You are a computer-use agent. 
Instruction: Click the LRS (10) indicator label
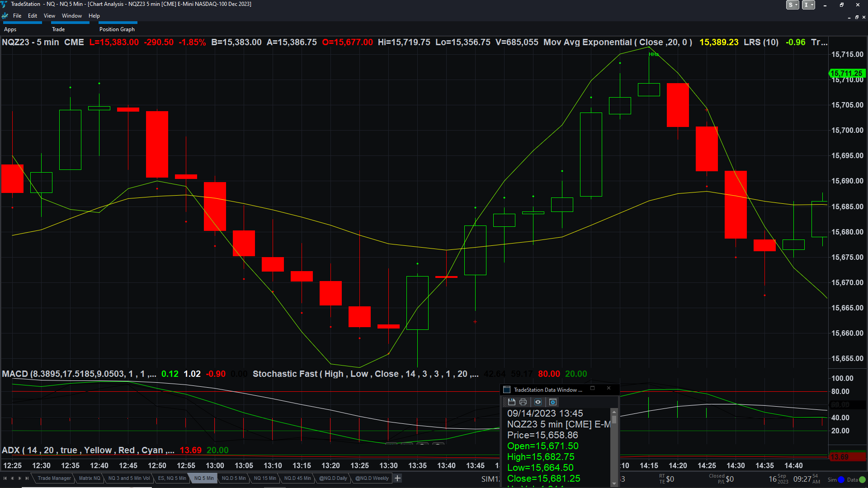point(761,42)
